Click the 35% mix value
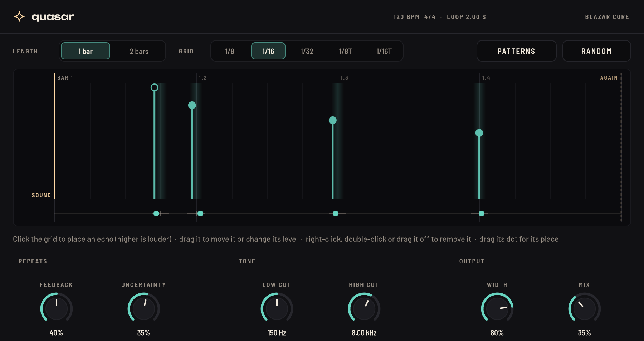 pyautogui.click(x=585, y=333)
